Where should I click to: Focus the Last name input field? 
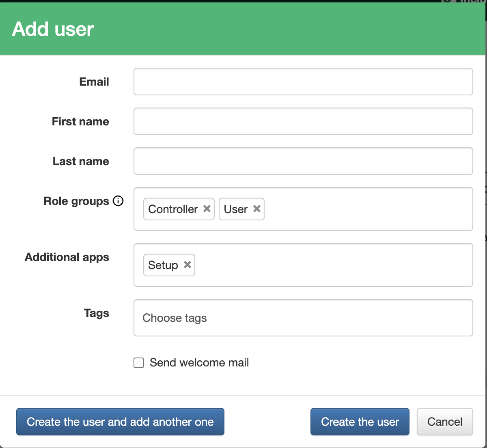[x=303, y=161]
